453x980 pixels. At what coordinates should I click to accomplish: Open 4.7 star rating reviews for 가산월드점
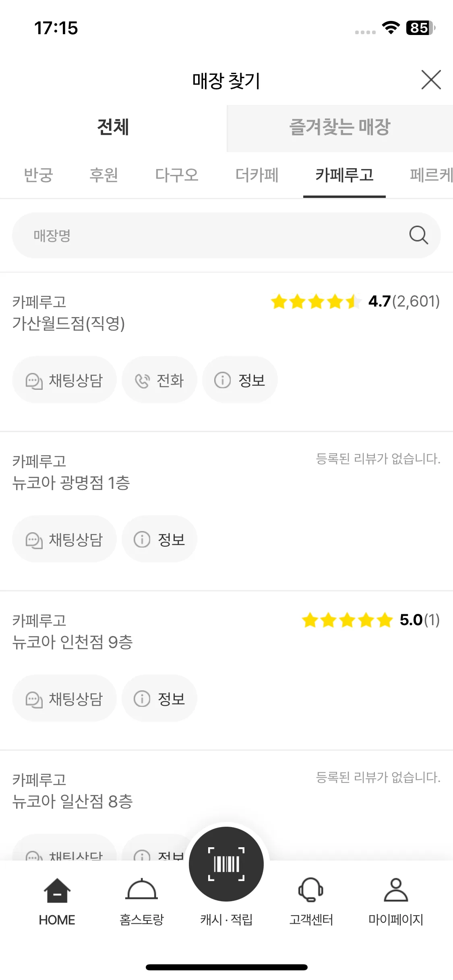[355, 301]
